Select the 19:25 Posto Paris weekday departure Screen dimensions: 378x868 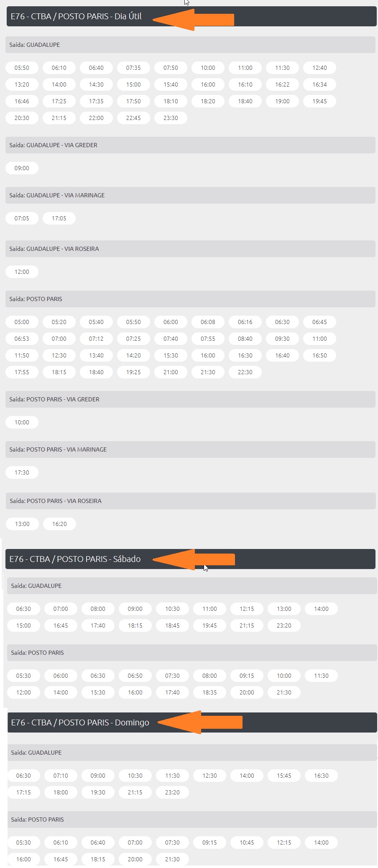coord(133,372)
